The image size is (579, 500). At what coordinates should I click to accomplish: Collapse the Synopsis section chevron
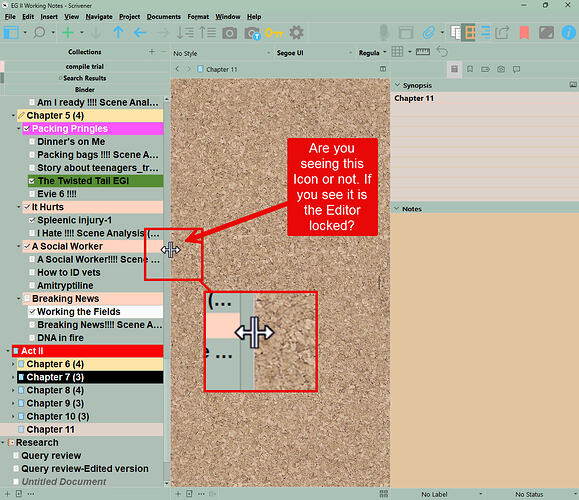397,85
